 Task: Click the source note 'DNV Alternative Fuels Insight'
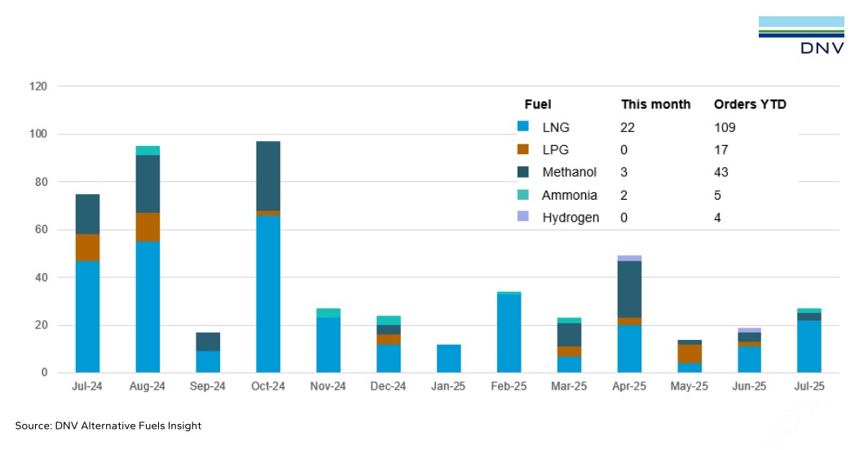point(129,426)
